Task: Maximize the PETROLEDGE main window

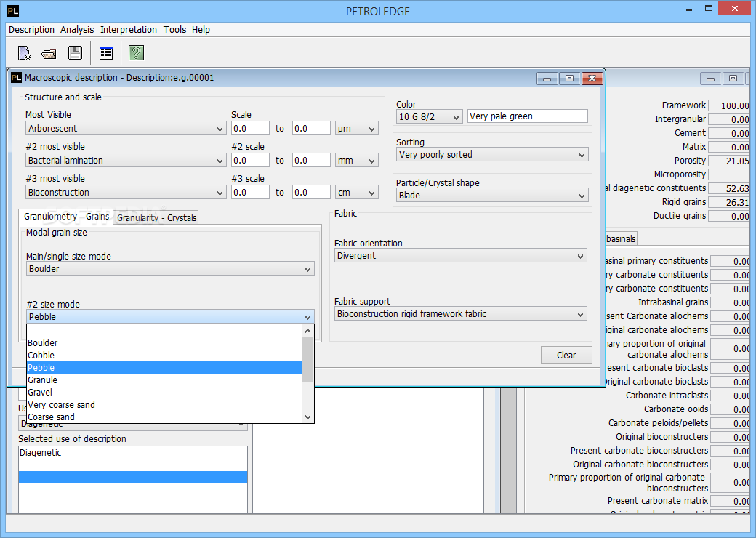Action: (x=709, y=8)
